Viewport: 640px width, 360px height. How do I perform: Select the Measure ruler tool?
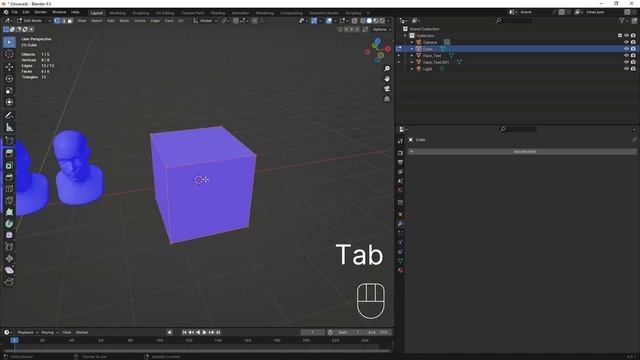[x=9, y=127]
